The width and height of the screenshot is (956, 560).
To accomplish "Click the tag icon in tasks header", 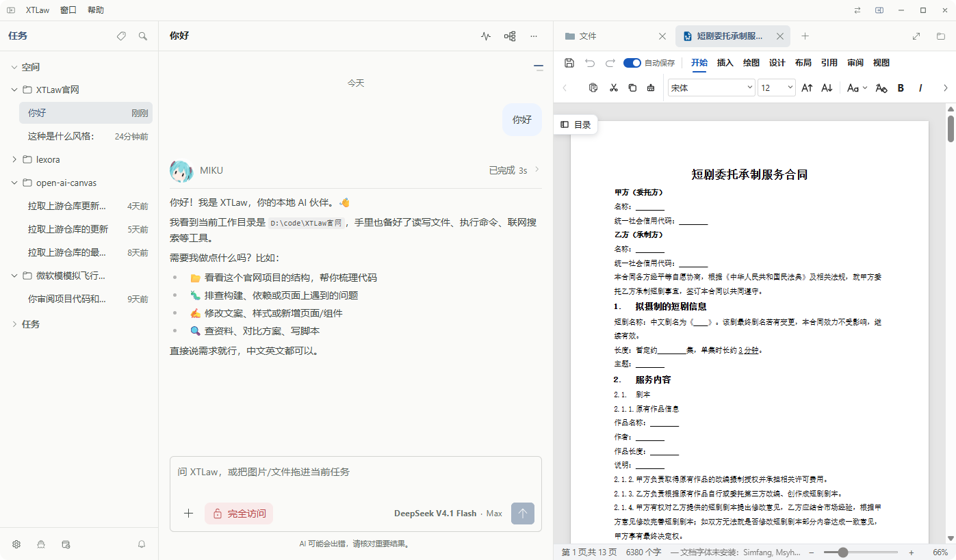I will tap(121, 36).
